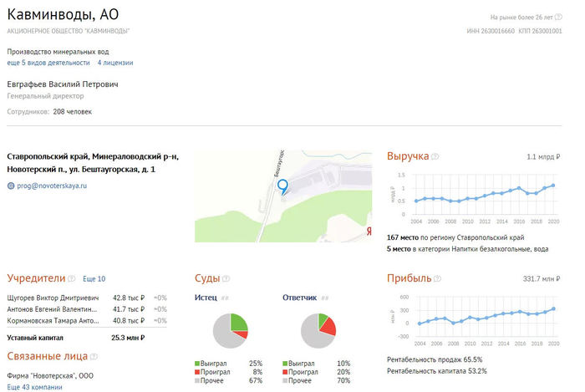
Task: Select founder Кормановская Тамара Анто...
Action: coord(53,321)
